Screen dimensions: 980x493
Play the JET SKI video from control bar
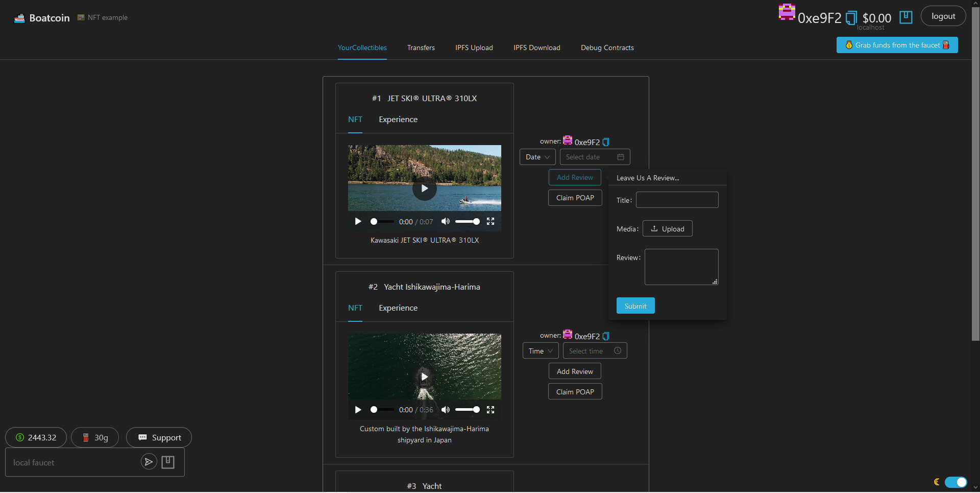click(x=358, y=221)
